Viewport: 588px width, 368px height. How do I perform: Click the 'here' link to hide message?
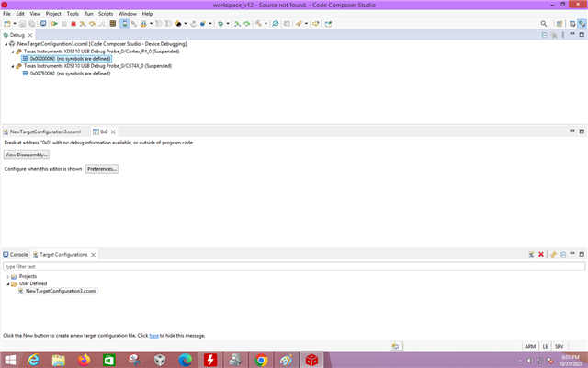click(153, 335)
